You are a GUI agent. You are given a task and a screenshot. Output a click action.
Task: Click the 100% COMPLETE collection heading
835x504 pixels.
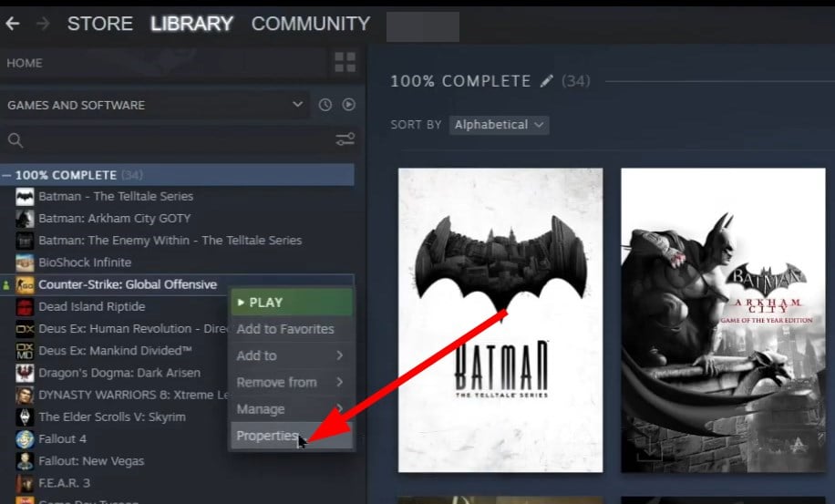click(460, 81)
